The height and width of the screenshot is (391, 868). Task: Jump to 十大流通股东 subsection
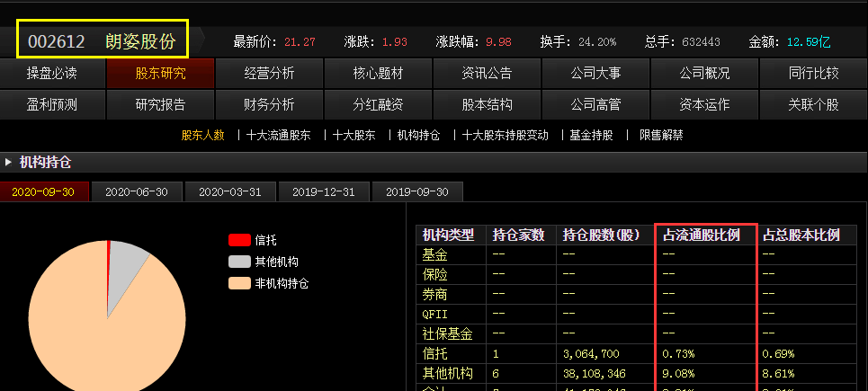279,136
